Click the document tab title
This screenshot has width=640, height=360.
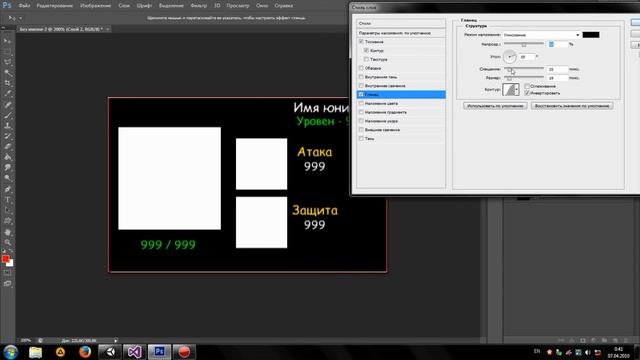pyautogui.click(x=61, y=29)
